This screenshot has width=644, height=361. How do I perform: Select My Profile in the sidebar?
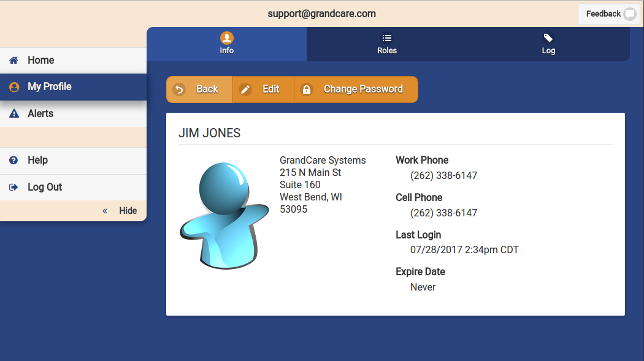73,87
